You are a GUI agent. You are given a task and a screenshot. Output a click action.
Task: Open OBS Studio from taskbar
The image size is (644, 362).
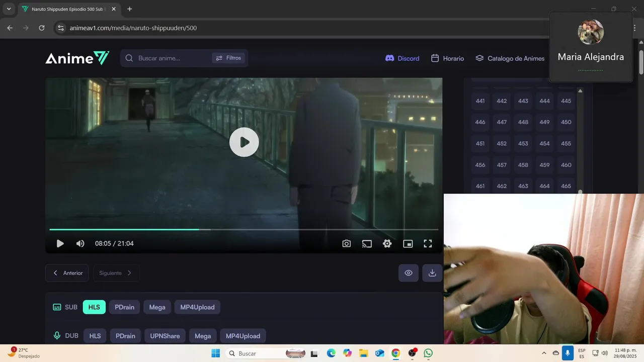coord(413,353)
